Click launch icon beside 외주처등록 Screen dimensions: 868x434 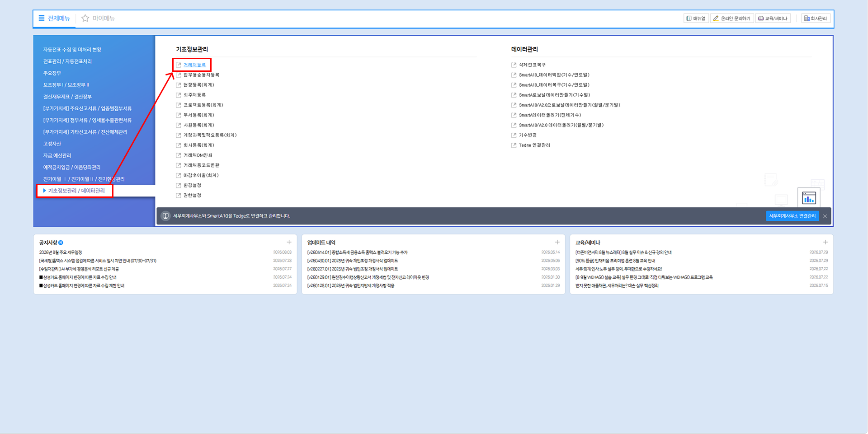tap(179, 95)
